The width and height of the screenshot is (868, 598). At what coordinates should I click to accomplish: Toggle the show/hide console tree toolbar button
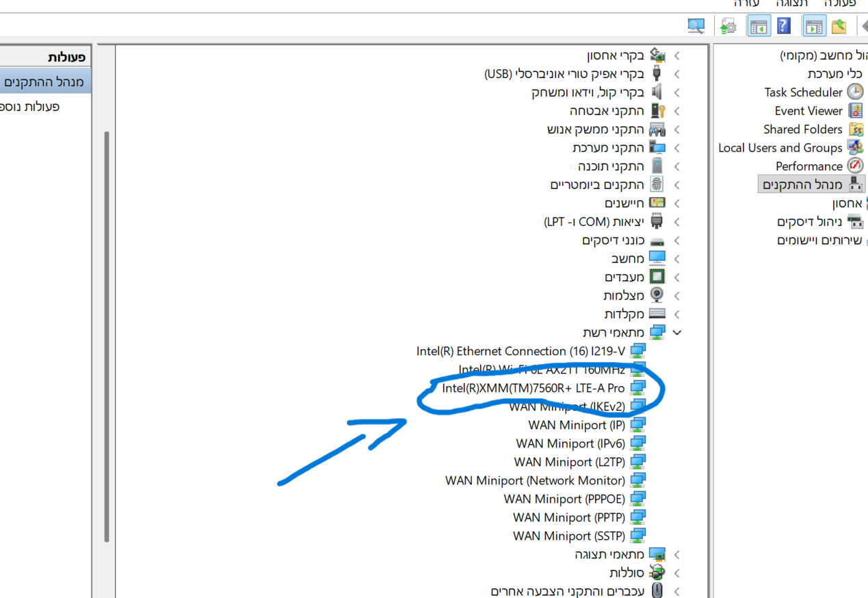[x=814, y=26]
